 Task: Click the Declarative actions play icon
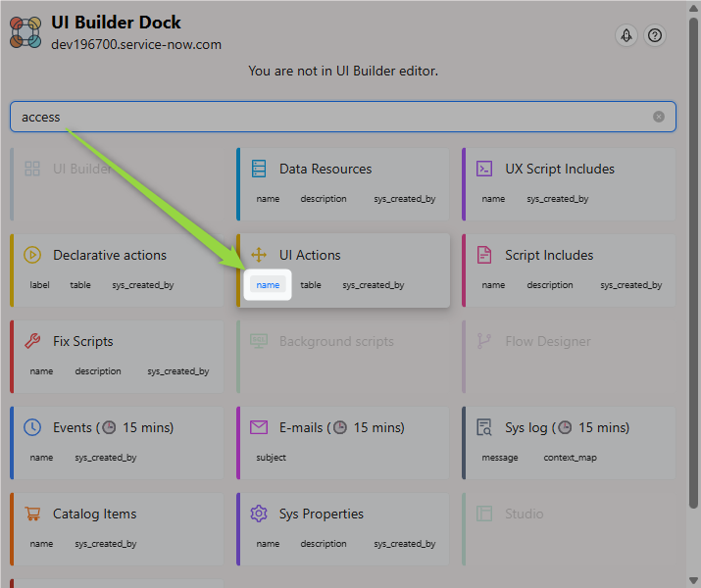pos(32,255)
